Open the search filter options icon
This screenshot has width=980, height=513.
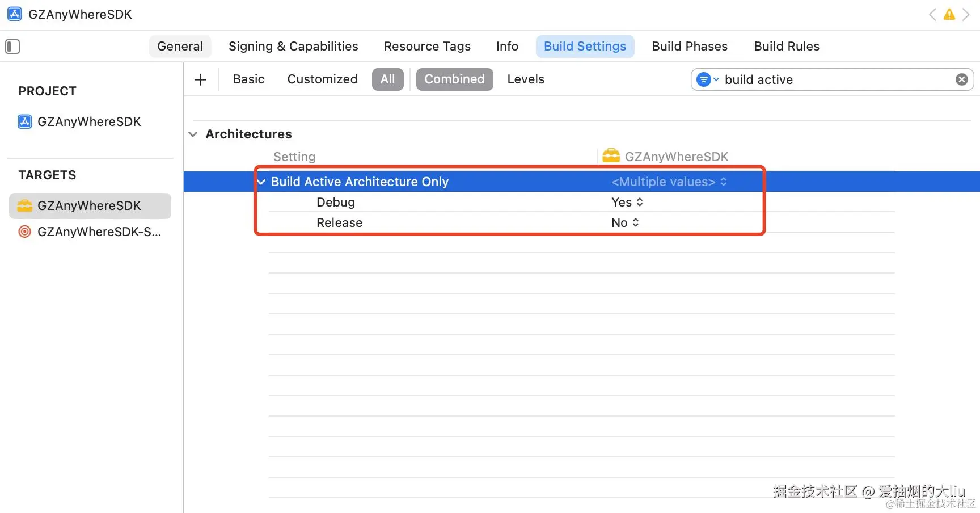pos(707,79)
